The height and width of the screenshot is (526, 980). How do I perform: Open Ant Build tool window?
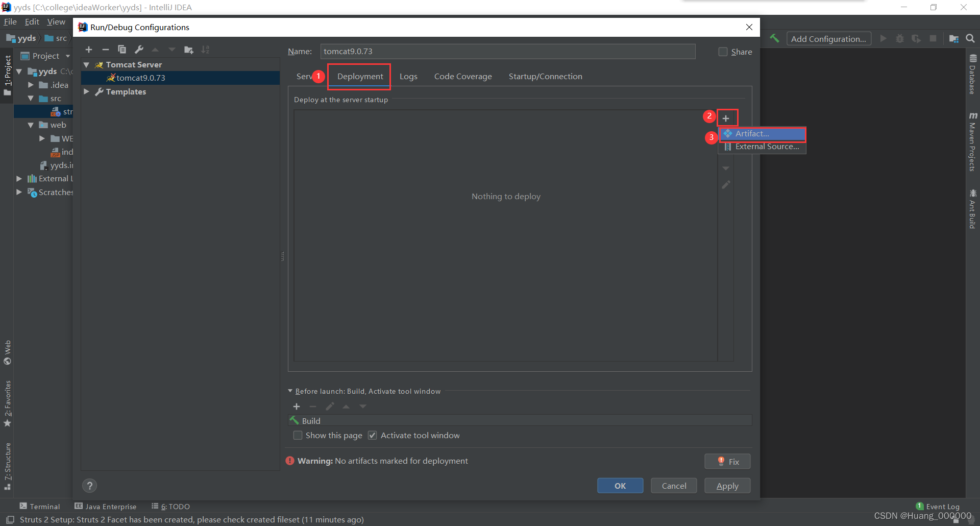click(973, 209)
